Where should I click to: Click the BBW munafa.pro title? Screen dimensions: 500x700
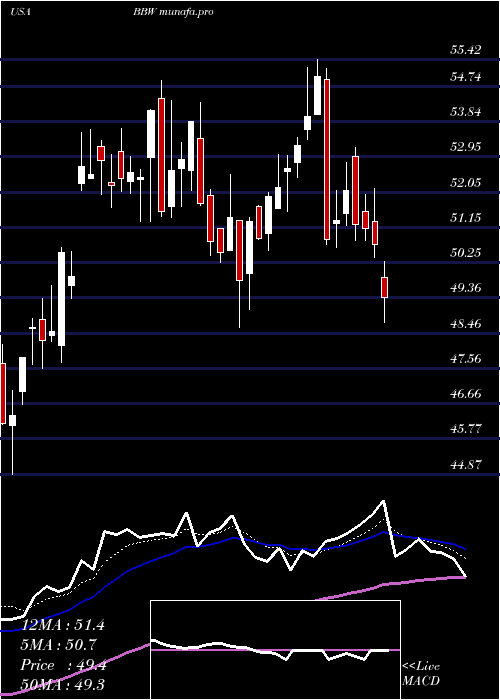click(x=173, y=12)
